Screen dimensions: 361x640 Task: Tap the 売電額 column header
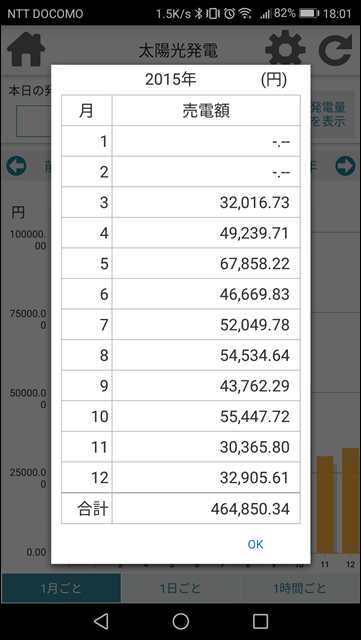point(206,111)
